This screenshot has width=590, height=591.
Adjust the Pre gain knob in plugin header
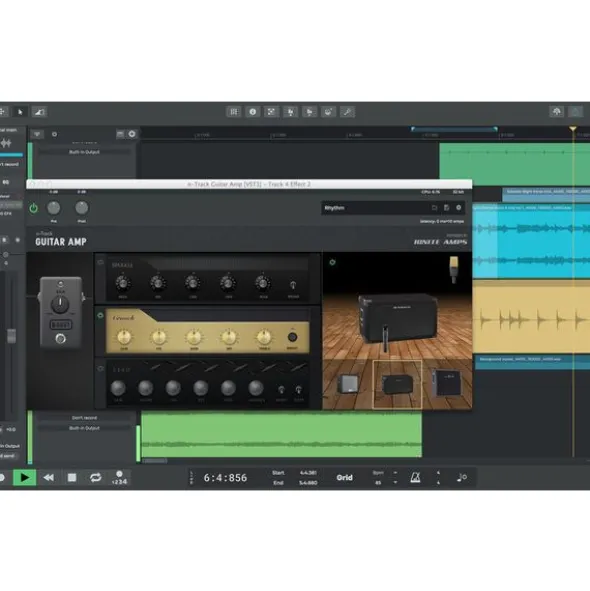(x=54, y=208)
